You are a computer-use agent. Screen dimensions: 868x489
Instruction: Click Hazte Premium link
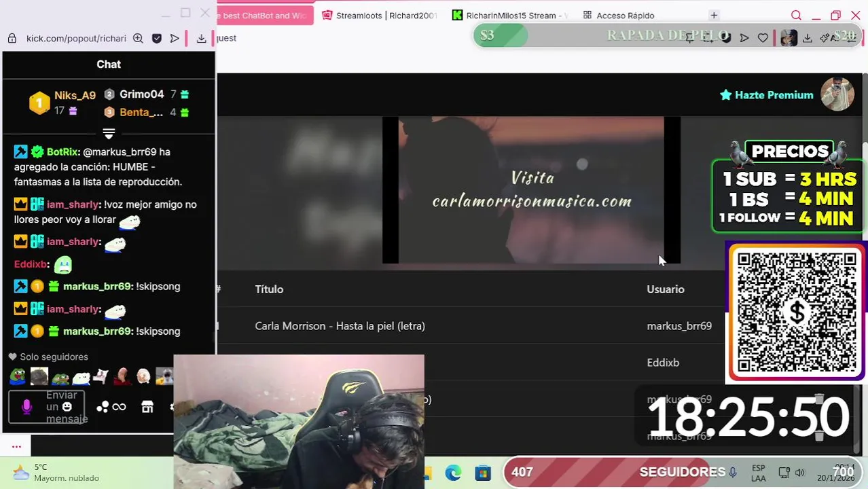[767, 95]
